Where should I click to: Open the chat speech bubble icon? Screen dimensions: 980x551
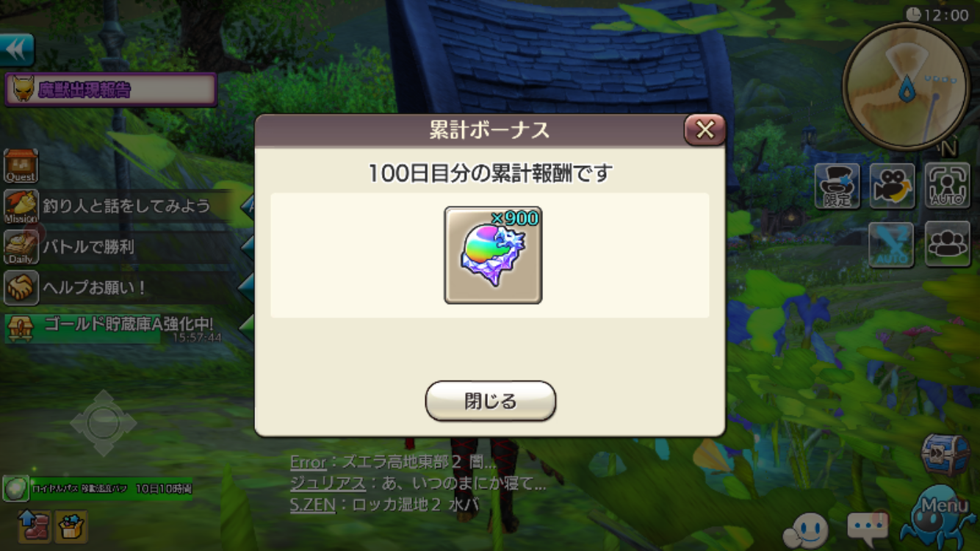(x=868, y=526)
